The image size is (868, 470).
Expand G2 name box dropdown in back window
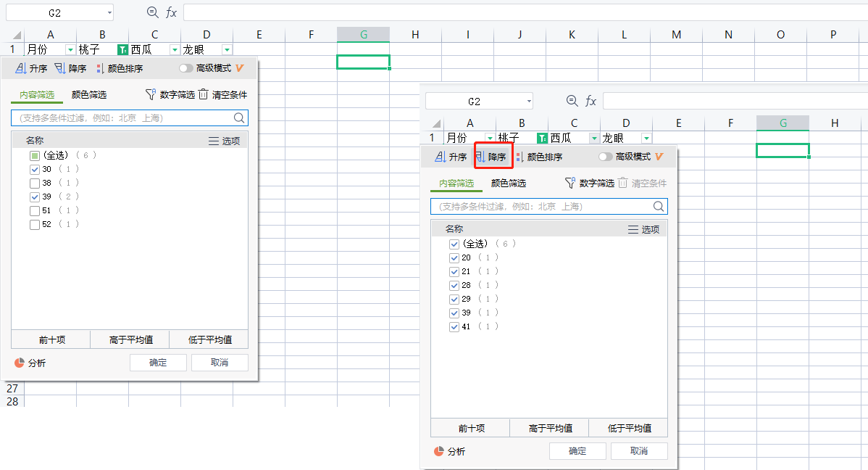[x=109, y=12]
